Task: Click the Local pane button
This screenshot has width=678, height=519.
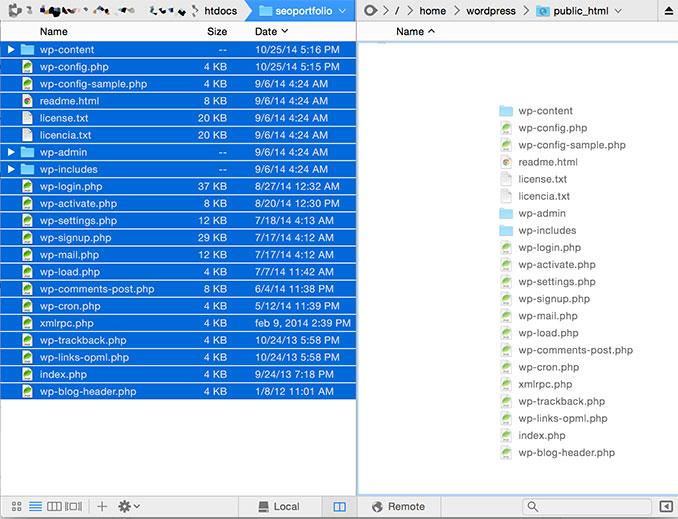Action: [279, 506]
